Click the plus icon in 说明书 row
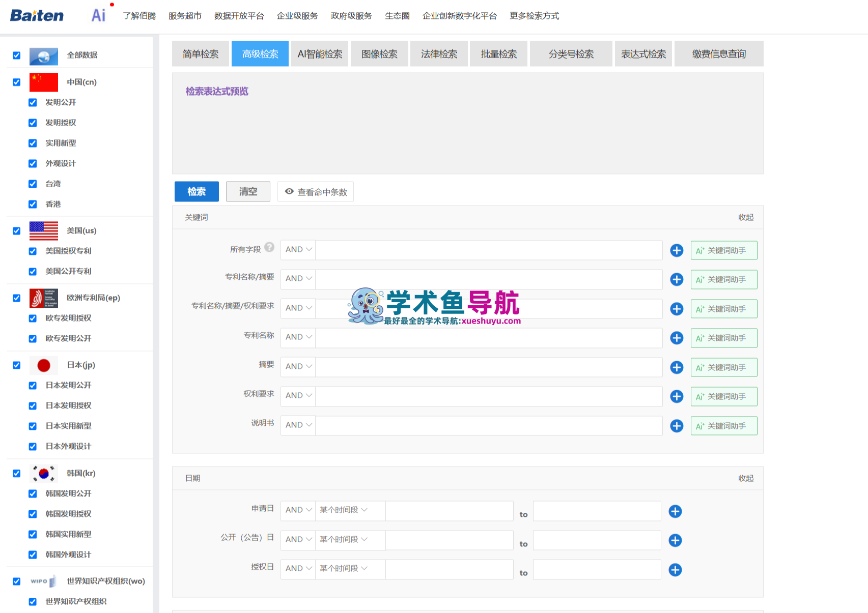This screenshot has height=613, width=868. (x=677, y=426)
